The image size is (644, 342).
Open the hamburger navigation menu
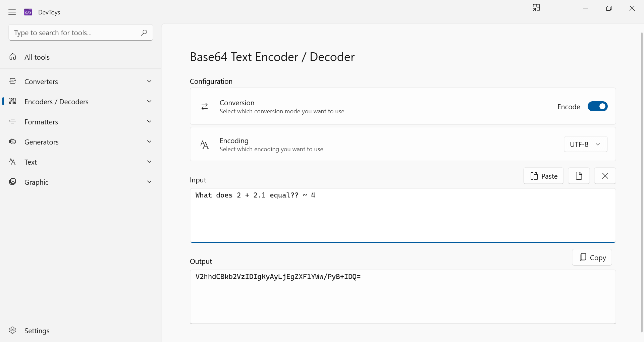(x=12, y=12)
